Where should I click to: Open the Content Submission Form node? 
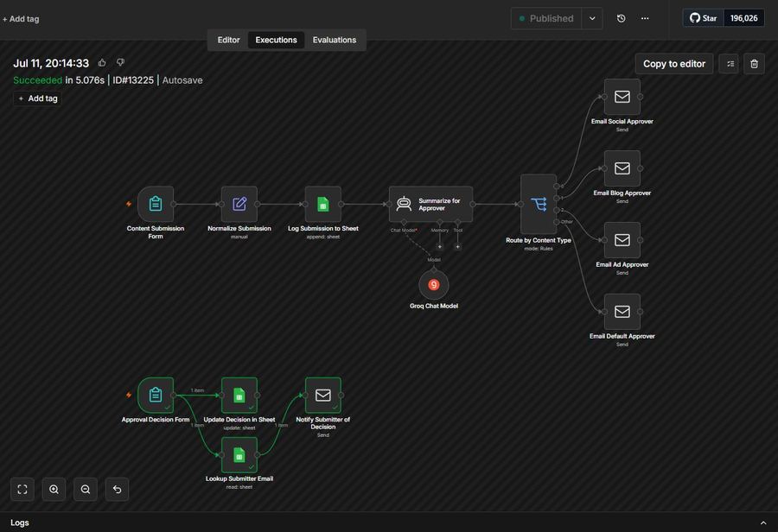pyautogui.click(x=156, y=204)
